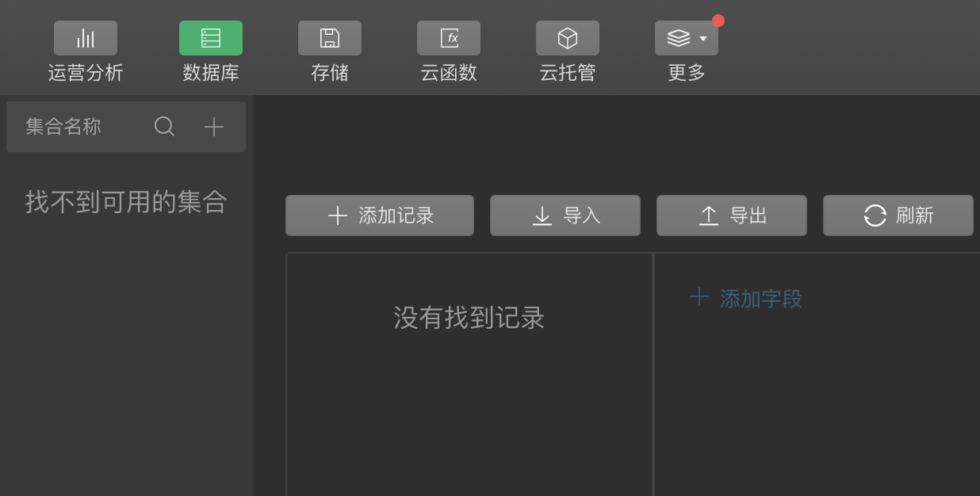Click the 添加记录 button
The image size is (980, 496).
[x=380, y=216]
